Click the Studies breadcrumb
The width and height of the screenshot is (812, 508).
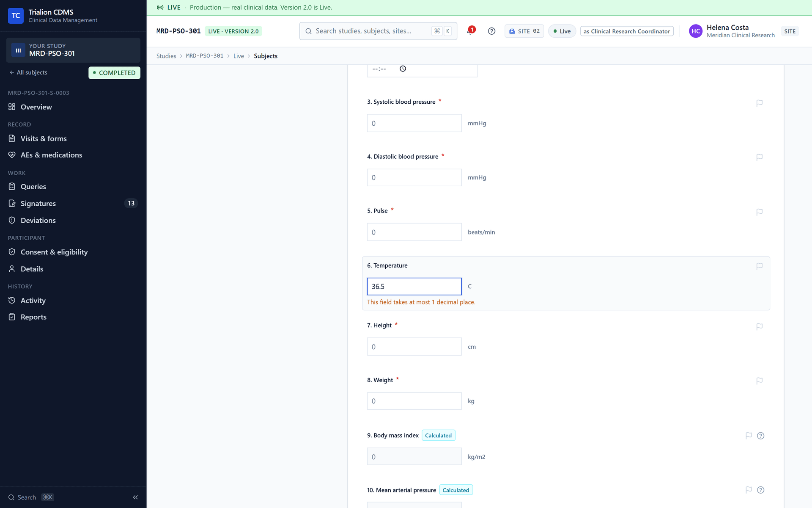(166, 56)
